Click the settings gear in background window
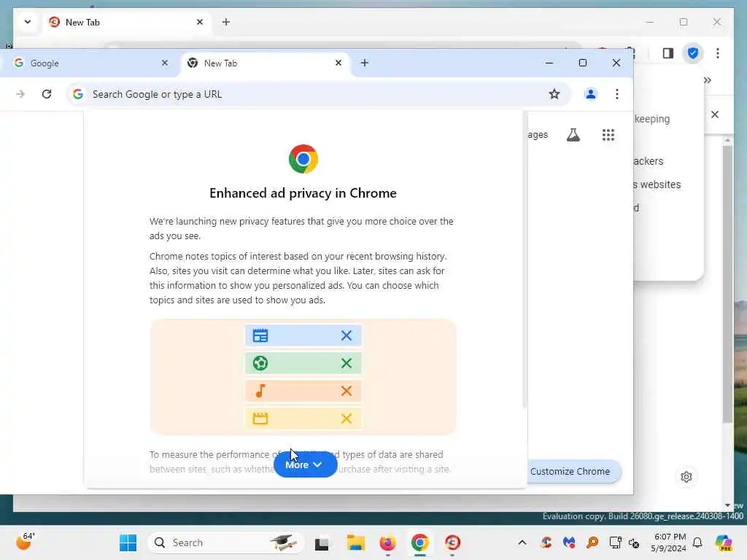The height and width of the screenshot is (560, 747). (686, 477)
